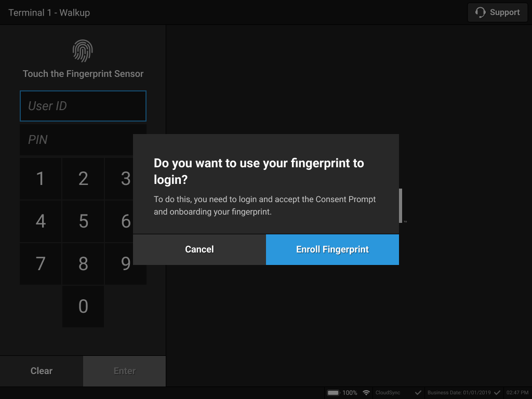This screenshot has height=399, width=532.
Task: Click the Wi-Fi signal icon
Action: tap(366, 392)
